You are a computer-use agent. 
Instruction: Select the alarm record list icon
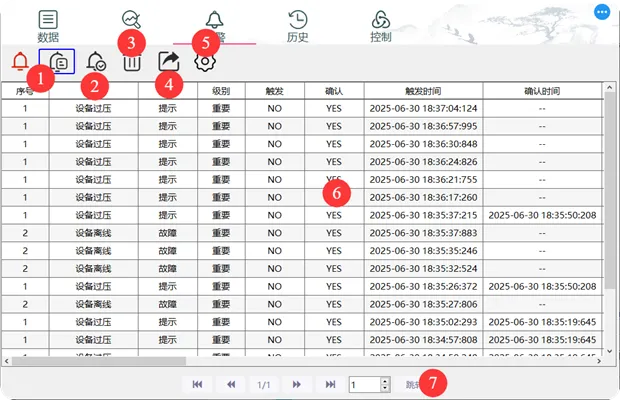tap(57, 61)
